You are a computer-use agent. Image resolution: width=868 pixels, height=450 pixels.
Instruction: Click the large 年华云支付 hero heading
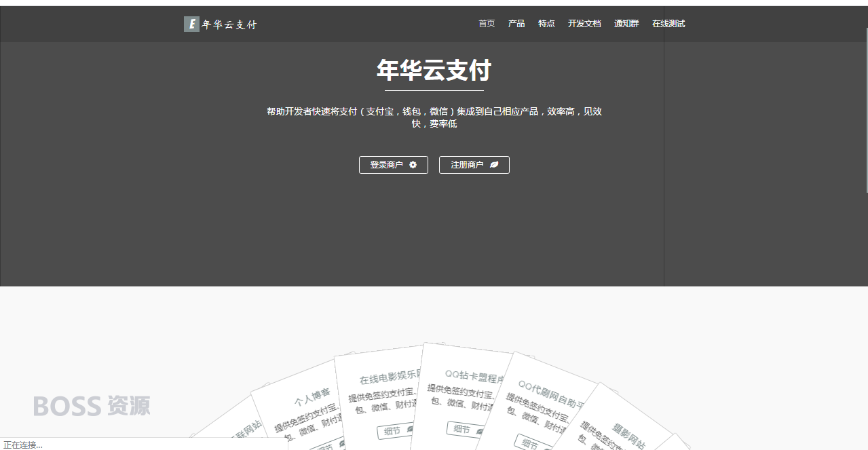pyautogui.click(x=434, y=70)
